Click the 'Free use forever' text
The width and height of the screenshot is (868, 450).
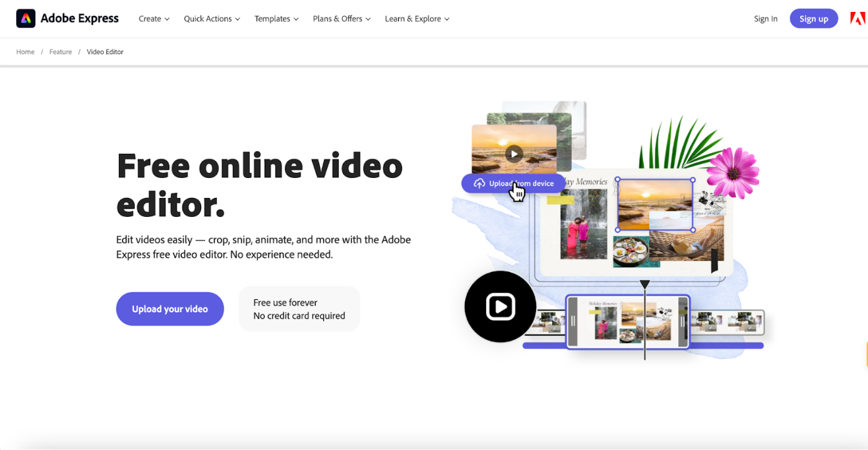pyautogui.click(x=286, y=302)
